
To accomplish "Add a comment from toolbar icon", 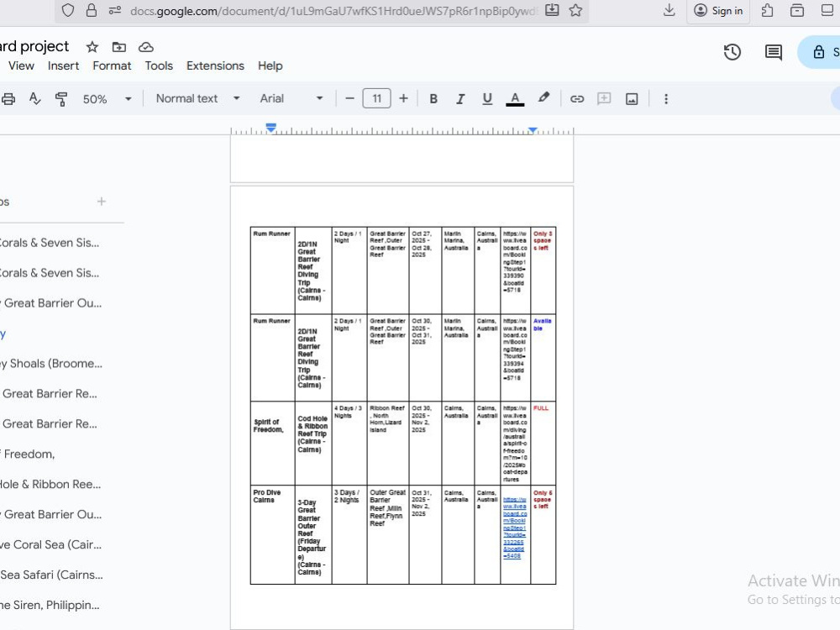I will (604, 98).
